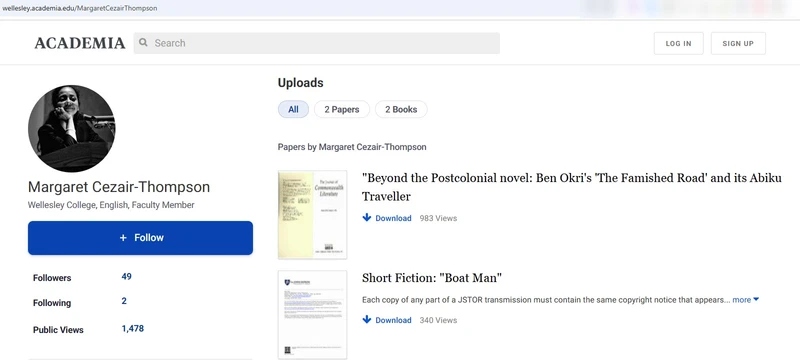Click Wellesley College, English, Faculty Member text

[x=111, y=205]
